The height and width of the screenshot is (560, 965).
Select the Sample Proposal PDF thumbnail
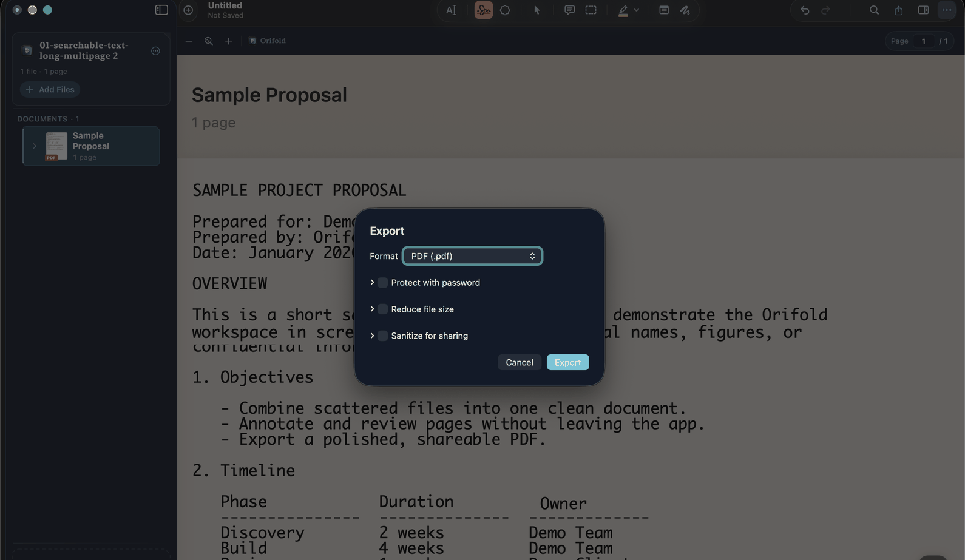pyautogui.click(x=56, y=146)
